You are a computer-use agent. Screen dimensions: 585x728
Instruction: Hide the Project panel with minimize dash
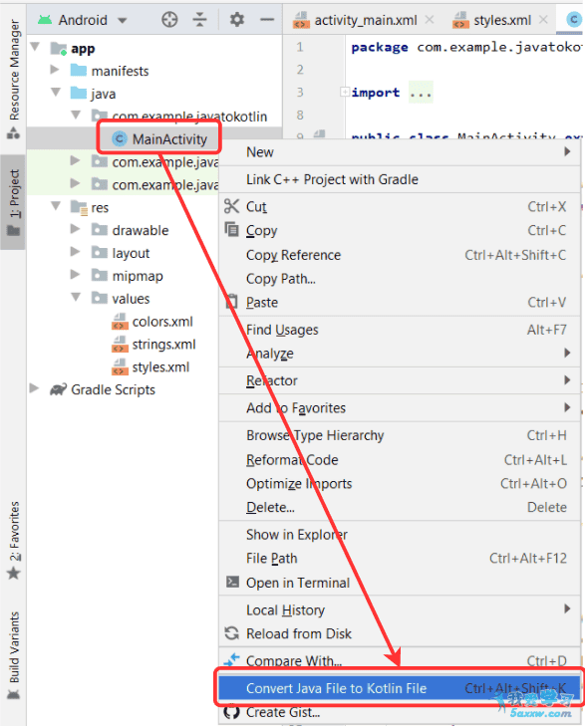[267, 20]
